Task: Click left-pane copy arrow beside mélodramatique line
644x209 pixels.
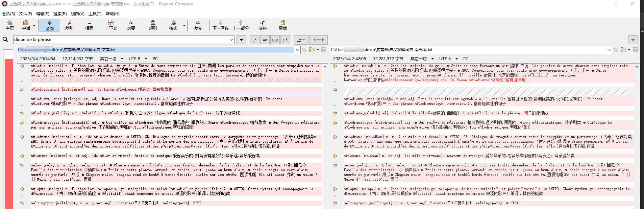Action: point(22,123)
